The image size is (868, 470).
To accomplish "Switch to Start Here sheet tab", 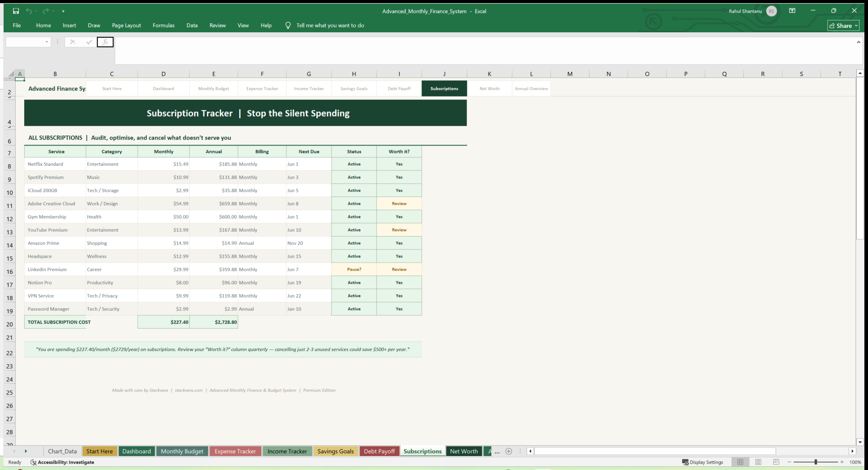I will pyautogui.click(x=100, y=451).
